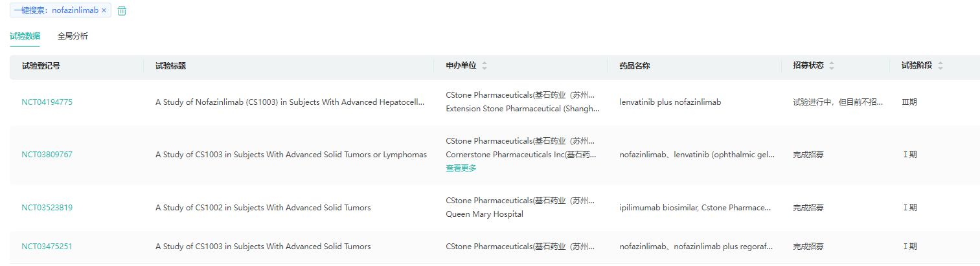Select the 试验数据 tab
980x266 pixels.
(x=25, y=36)
